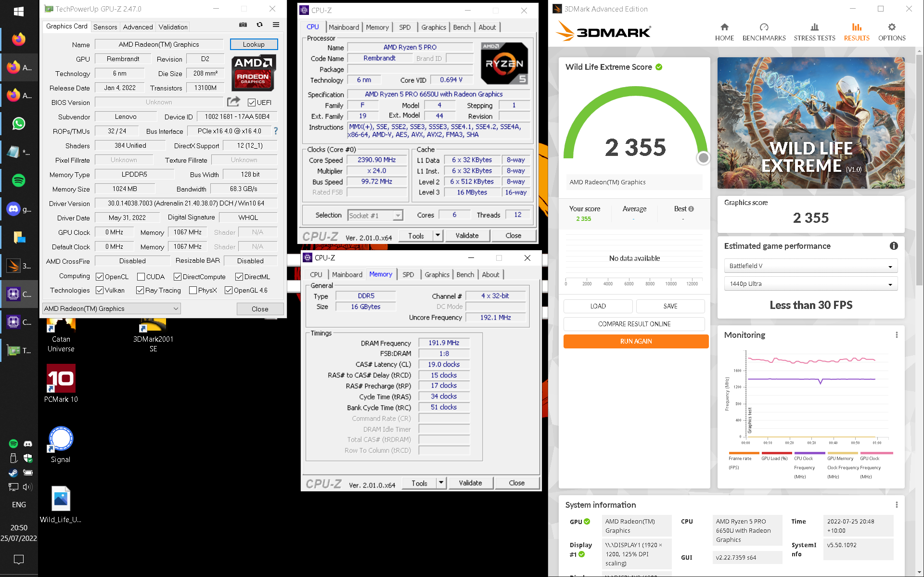Open the notification center icon
The image size is (924, 577).
19,560
